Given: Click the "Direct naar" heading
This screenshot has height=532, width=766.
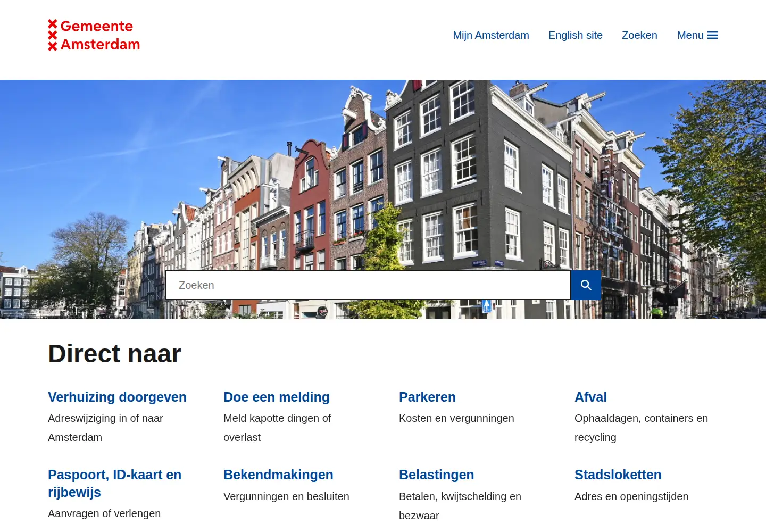Looking at the screenshot, I should (114, 353).
